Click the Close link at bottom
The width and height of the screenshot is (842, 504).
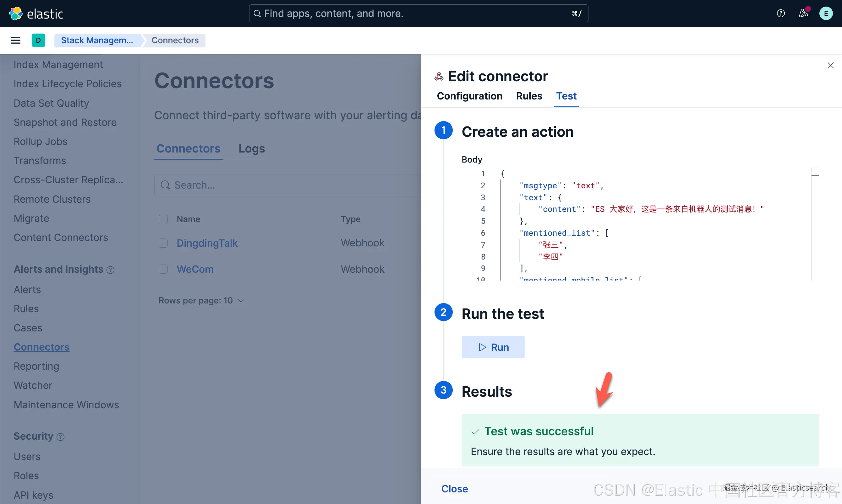coord(455,489)
